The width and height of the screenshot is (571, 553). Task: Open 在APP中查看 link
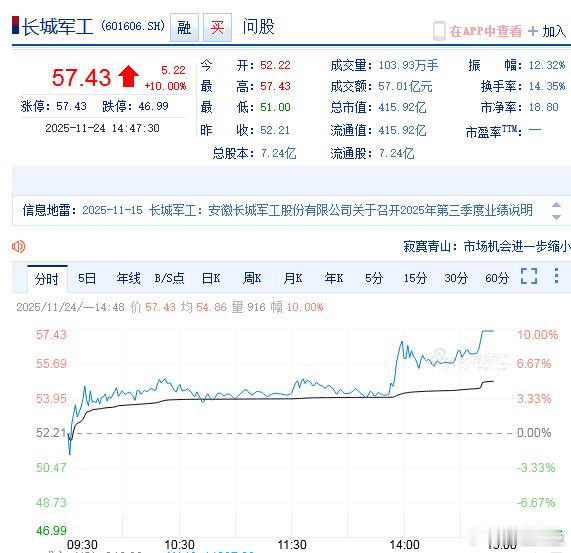tap(485, 31)
